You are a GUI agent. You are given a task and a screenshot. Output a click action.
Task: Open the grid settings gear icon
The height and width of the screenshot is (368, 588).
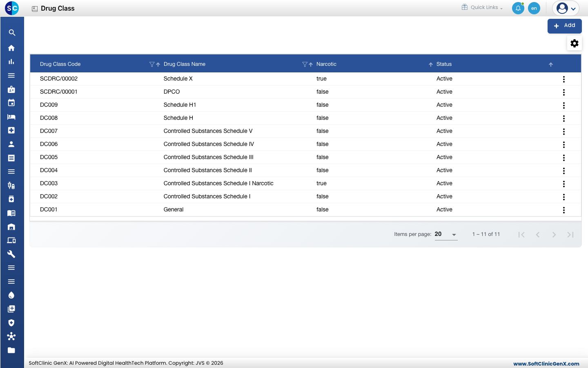(575, 43)
